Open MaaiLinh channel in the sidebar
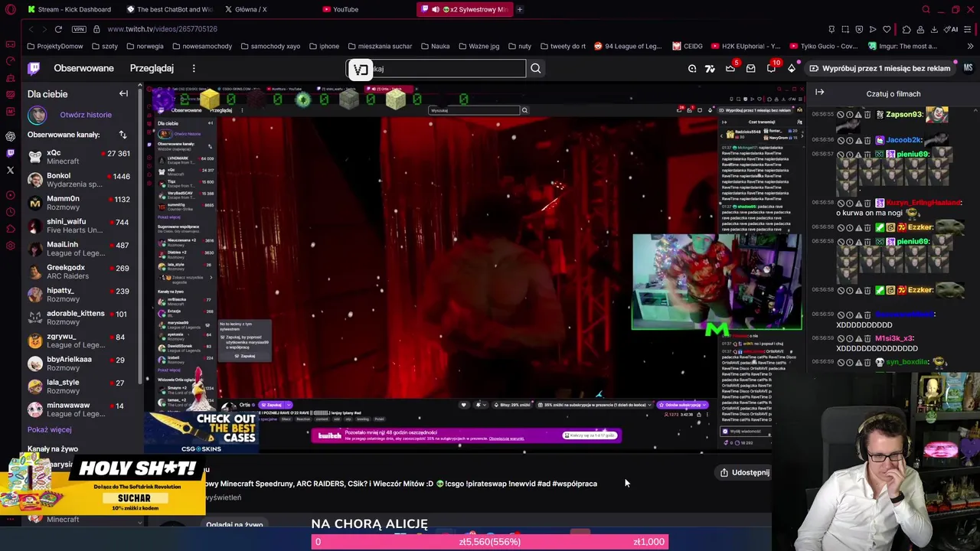The height and width of the screenshot is (551, 980). pos(79,249)
